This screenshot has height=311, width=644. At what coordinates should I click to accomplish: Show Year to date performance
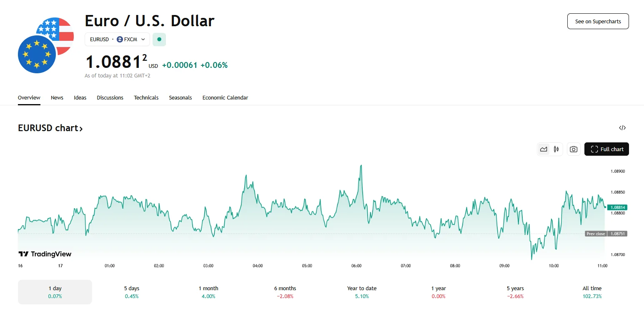[362, 292]
